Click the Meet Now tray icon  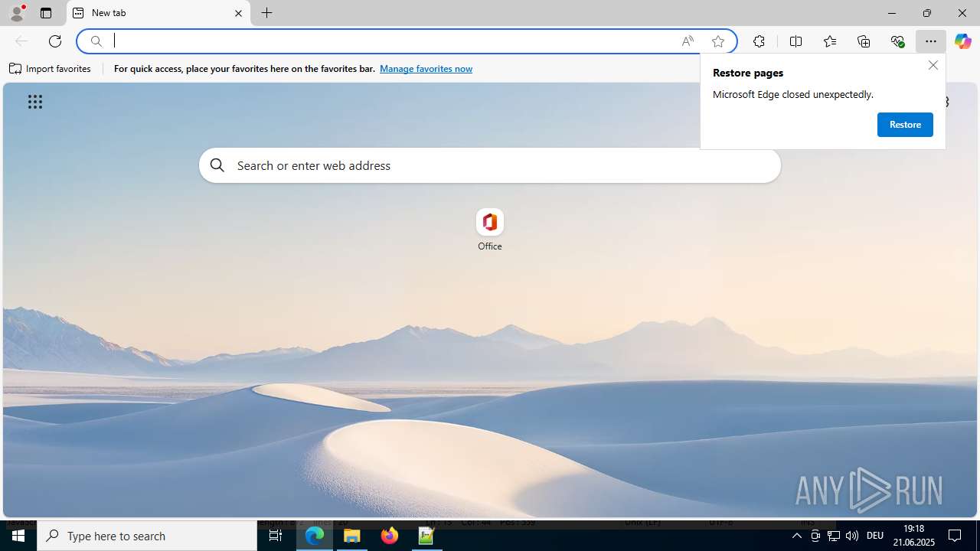coord(815,536)
